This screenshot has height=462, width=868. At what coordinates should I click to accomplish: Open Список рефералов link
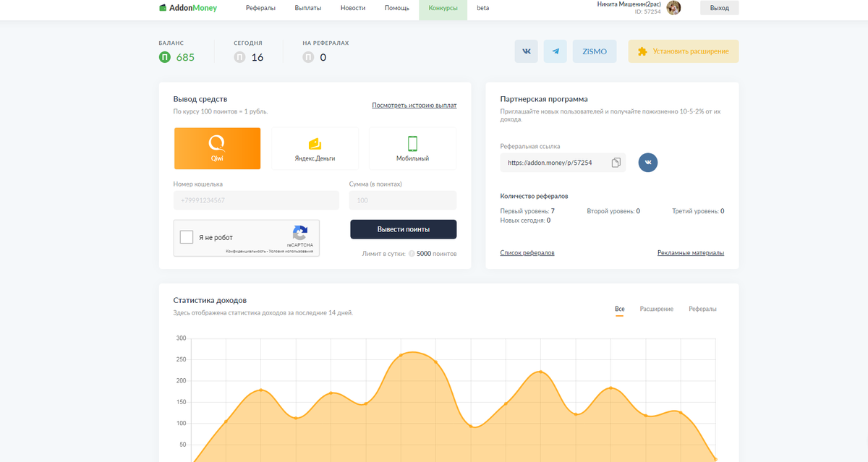click(527, 253)
